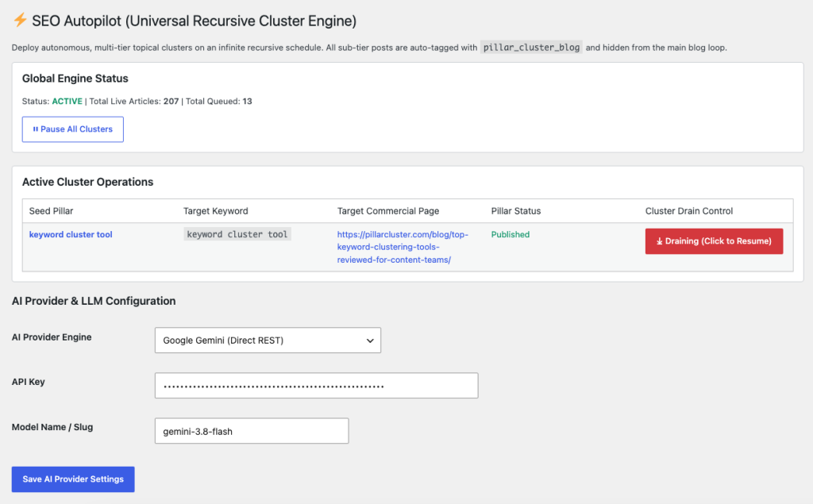This screenshot has height=504, width=813.
Task: Click the Pause All Clusters button
Action: point(72,129)
